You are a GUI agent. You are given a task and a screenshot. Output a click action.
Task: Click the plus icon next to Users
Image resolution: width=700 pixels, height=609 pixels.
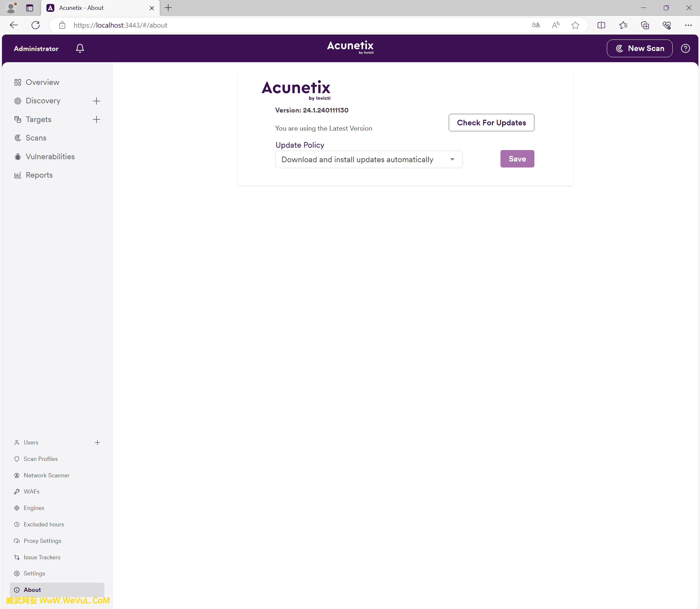pos(97,442)
